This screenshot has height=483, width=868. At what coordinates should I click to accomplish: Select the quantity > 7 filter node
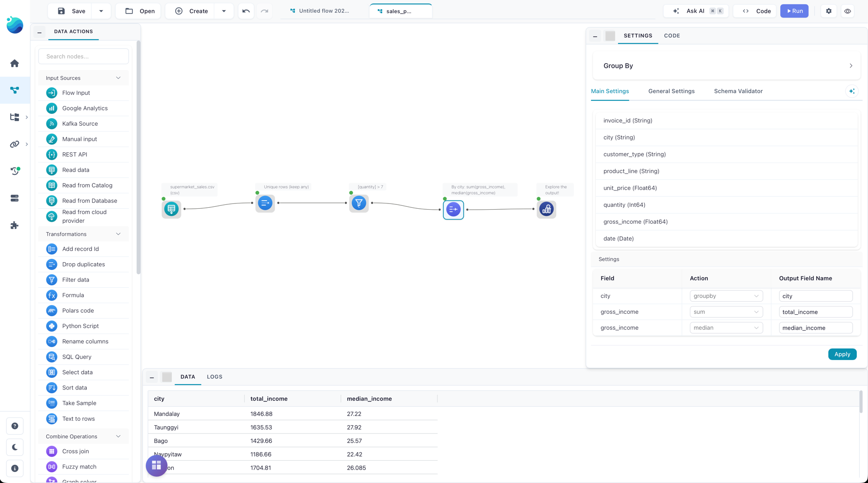pyautogui.click(x=358, y=203)
